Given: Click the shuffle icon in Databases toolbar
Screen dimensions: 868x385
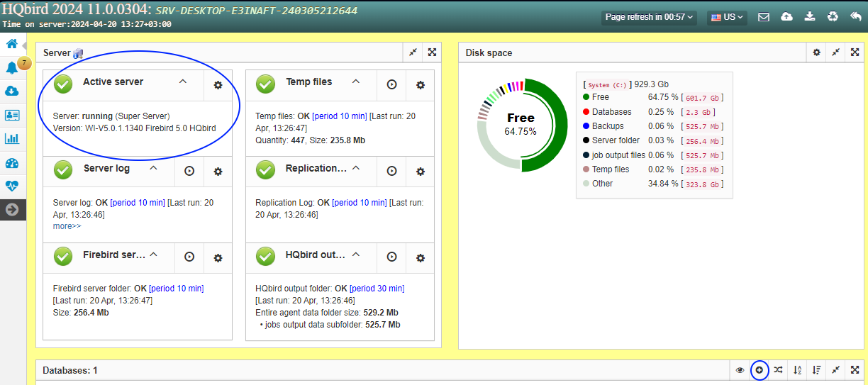Looking at the screenshot, I should (x=778, y=369).
